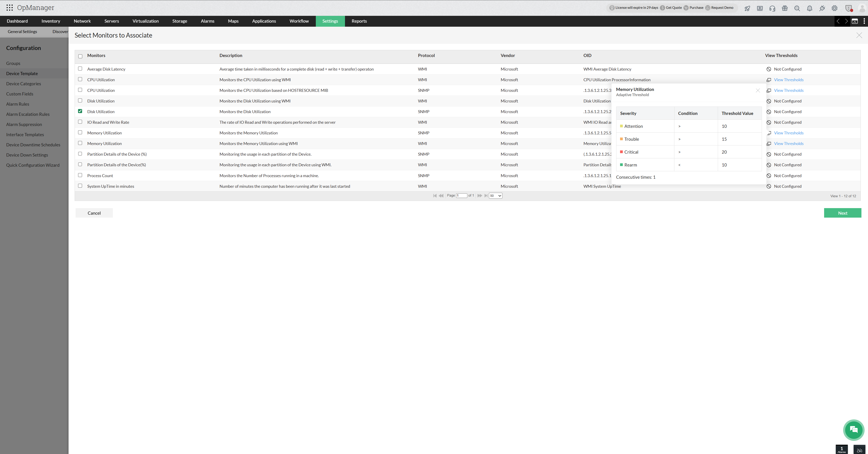This screenshot has height=454, width=868.
Task: Click the page number input field
Action: pos(461,195)
